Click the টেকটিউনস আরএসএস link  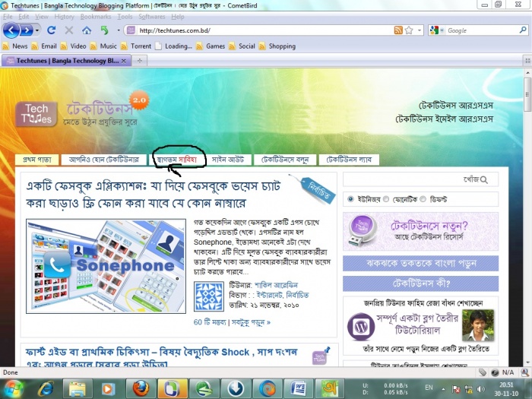(x=456, y=106)
